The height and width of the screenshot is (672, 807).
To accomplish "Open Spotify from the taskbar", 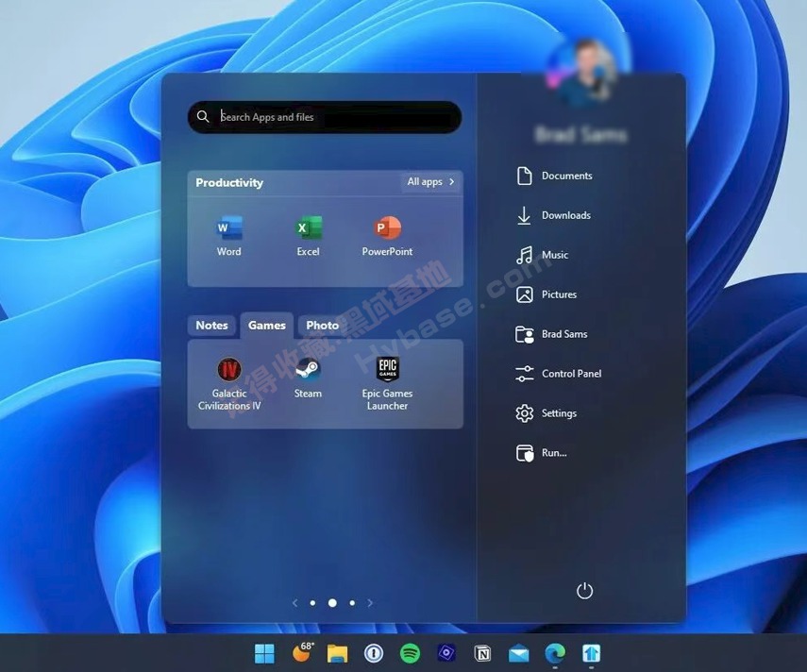I will pos(410,652).
